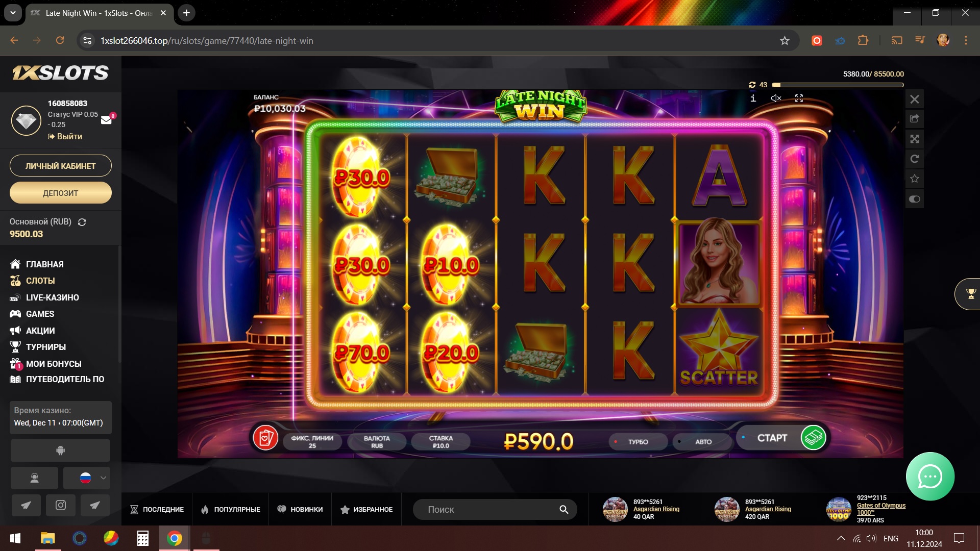Image resolution: width=980 pixels, height=551 pixels.
Task: Flip the side panel toggle switch
Action: pyautogui.click(x=915, y=199)
